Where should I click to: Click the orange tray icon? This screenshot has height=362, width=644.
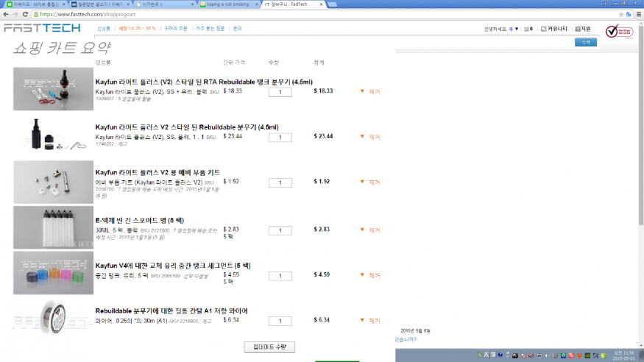coord(579,355)
